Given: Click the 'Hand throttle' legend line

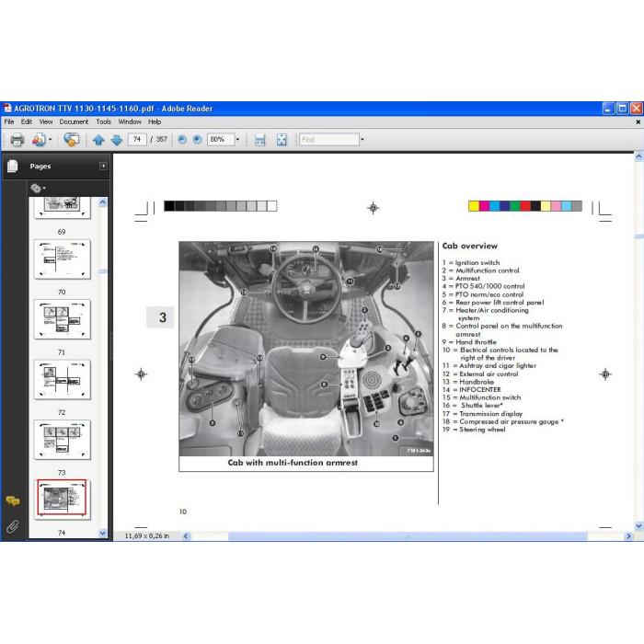Looking at the screenshot, I should [469, 341].
